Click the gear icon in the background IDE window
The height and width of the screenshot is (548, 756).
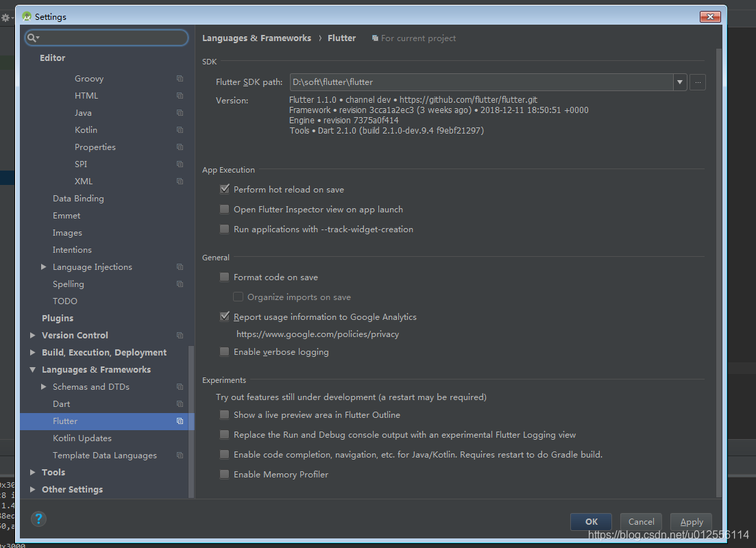click(5, 18)
